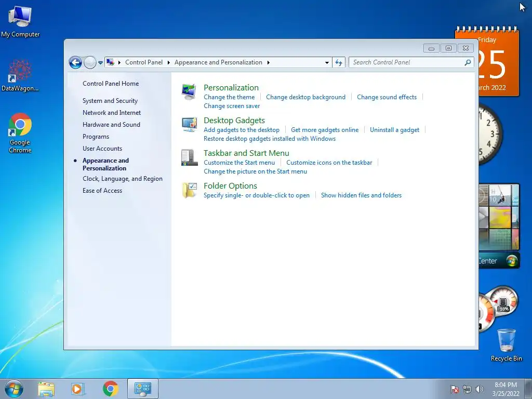Click Customize the Start menu
The height and width of the screenshot is (399, 532).
click(x=239, y=163)
